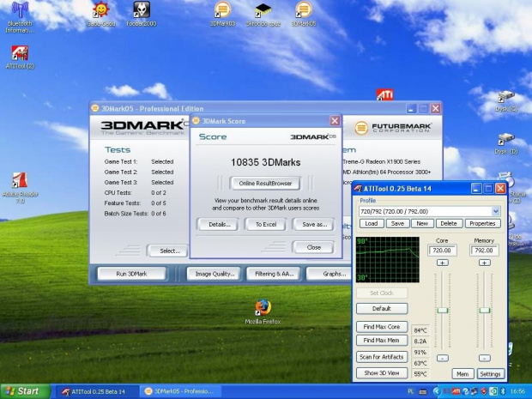Open the Start menu
Image resolution: width=532 pixels, height=399 pixels.
pyautogui.click(x=25, y=391)
